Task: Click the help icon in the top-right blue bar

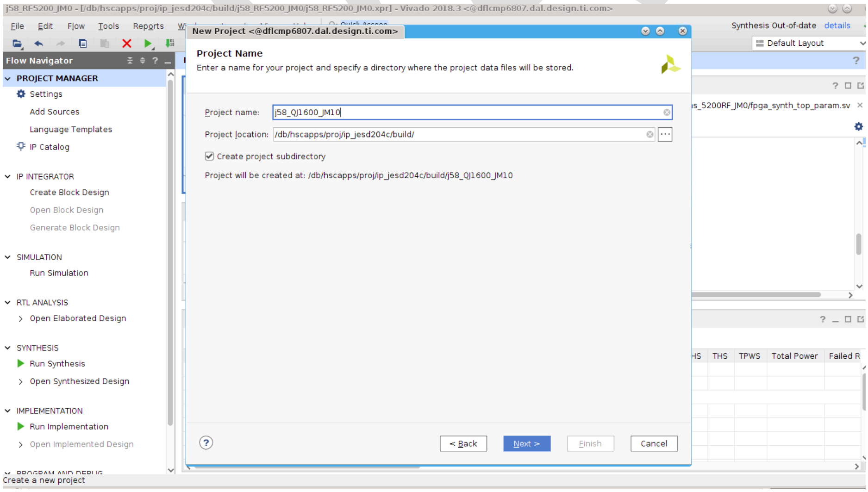Action: point(856,61)
